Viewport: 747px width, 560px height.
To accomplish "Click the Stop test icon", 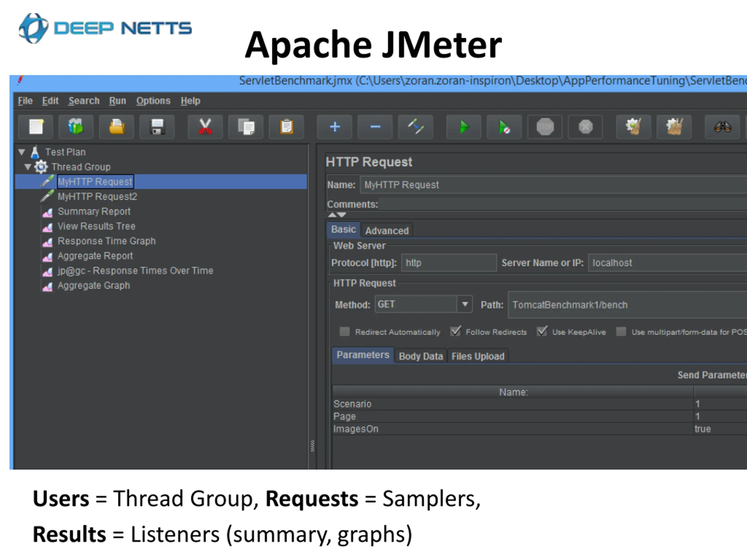I will pyautogui.click(x=545, y=127).
